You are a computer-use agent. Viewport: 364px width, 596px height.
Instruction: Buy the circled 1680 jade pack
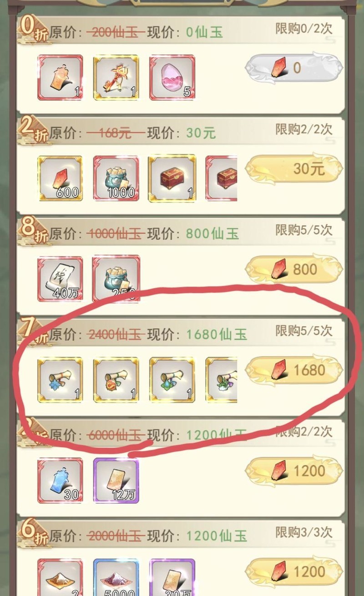293,370
